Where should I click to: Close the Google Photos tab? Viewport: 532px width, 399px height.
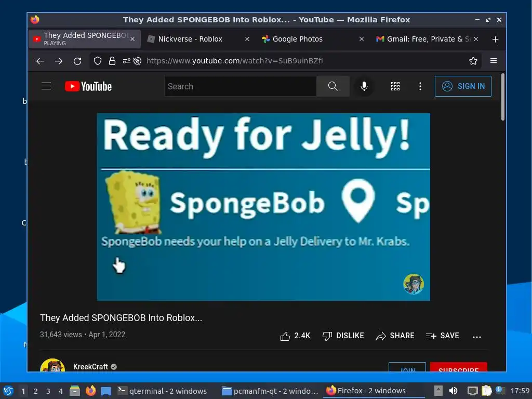click(x=362, y=39)
